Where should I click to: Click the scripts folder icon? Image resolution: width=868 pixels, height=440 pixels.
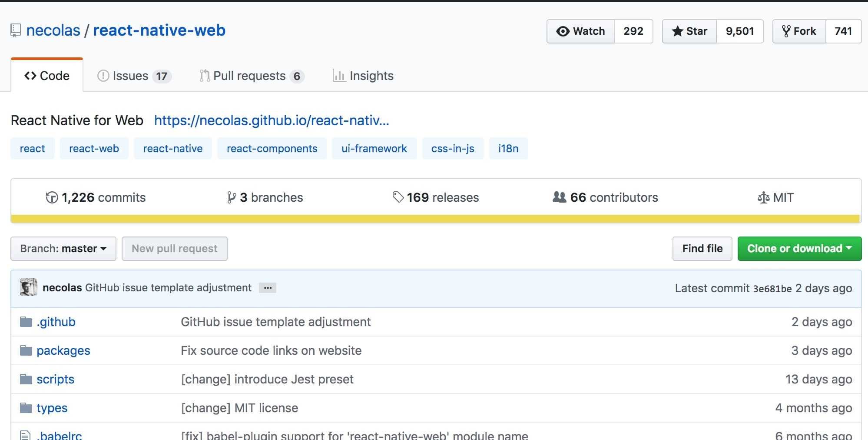click(x=26, y=380)
